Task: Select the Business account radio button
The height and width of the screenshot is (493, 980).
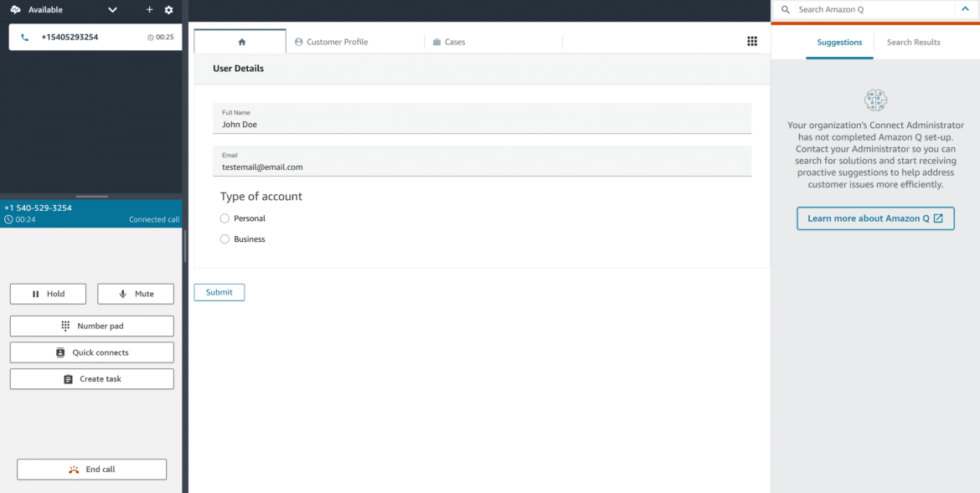Action: click(224, 239)
